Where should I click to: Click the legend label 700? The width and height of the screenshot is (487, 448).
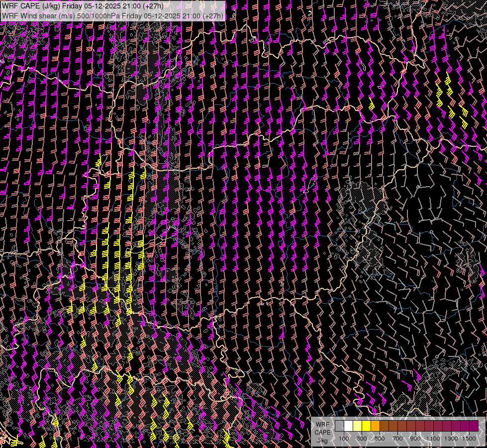[x=397, y=439]
